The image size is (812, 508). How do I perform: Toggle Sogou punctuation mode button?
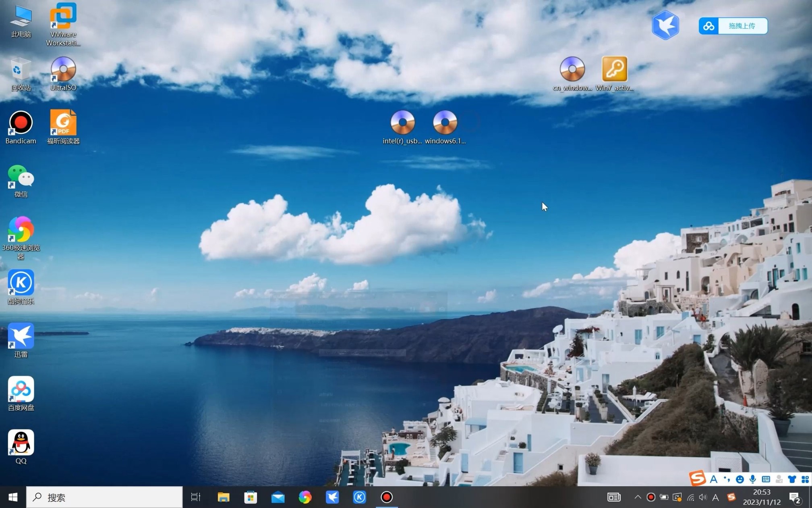[727, 479]
